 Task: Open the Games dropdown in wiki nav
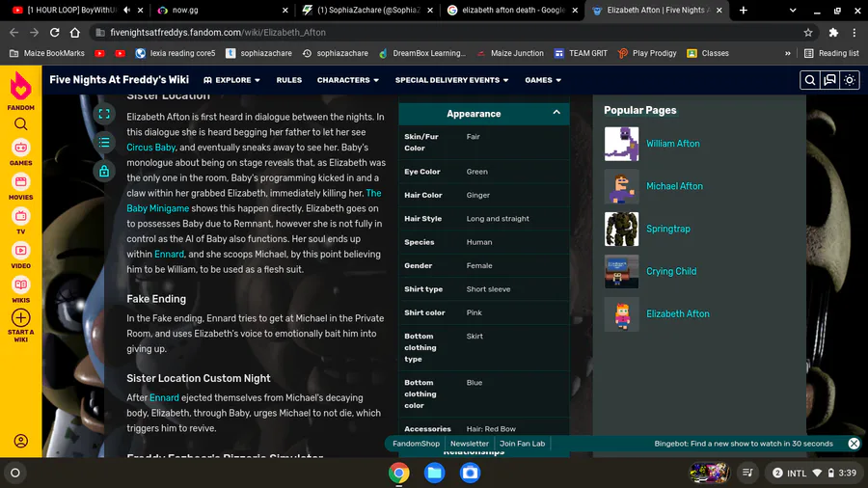(x=543, y=80)
